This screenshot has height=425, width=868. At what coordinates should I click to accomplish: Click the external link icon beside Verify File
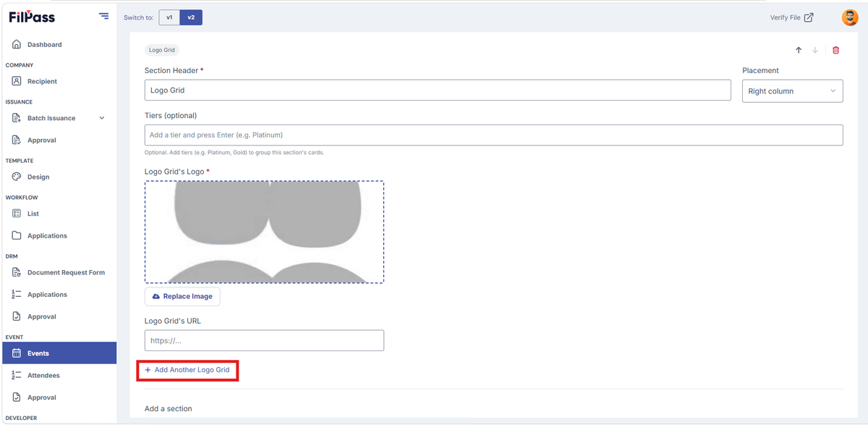pos(809,17)
